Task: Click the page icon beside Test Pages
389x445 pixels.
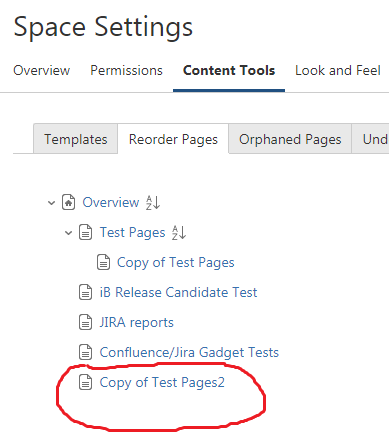Action: tap(85, 232)
